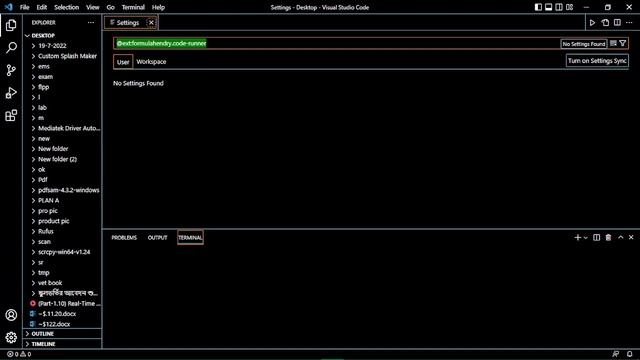This screenshot has height=360, width=640.
Task: Open notifications bell in status bar
Action: (x=629, y=354)
